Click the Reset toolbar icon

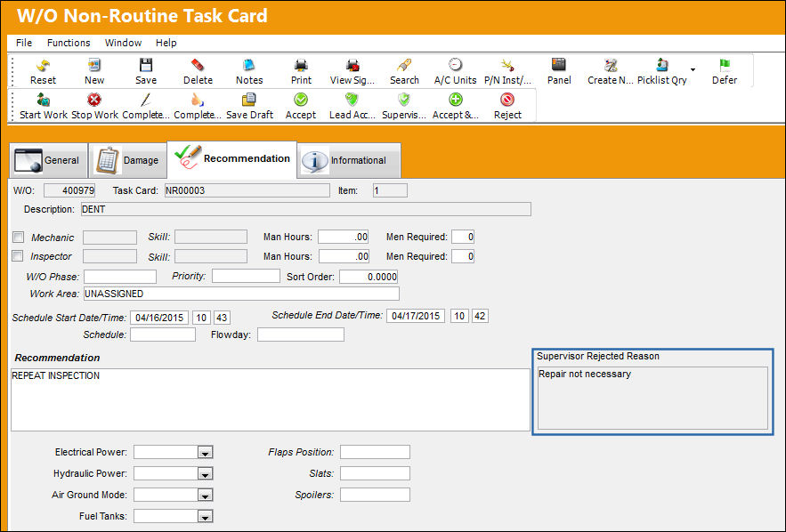pos(43,65)
